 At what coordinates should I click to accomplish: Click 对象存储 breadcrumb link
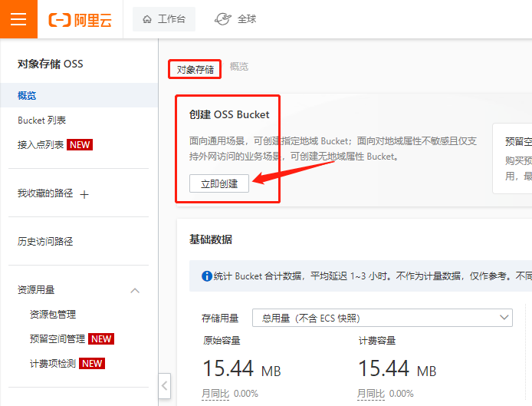pyautogui.click(x=195, y=69)
